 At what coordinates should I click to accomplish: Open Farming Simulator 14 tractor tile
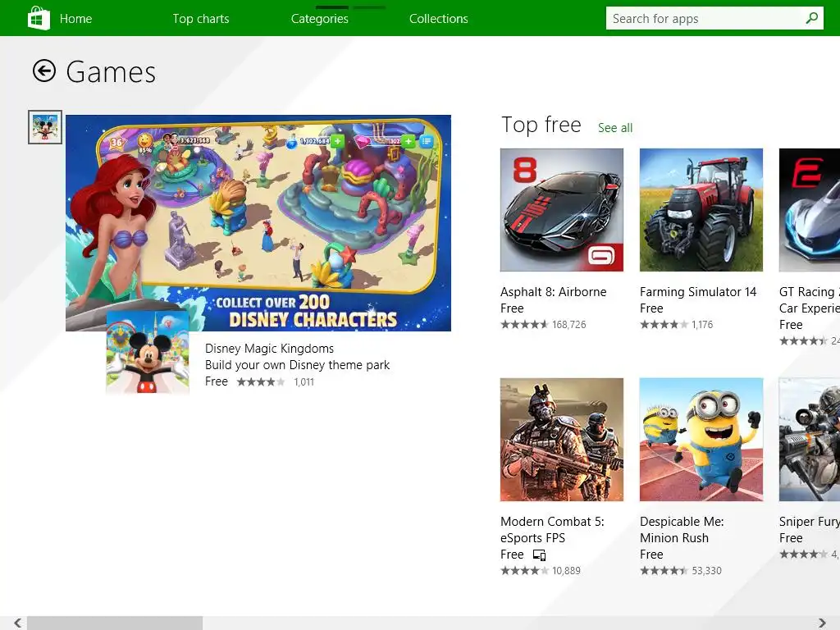pos(701,210)
